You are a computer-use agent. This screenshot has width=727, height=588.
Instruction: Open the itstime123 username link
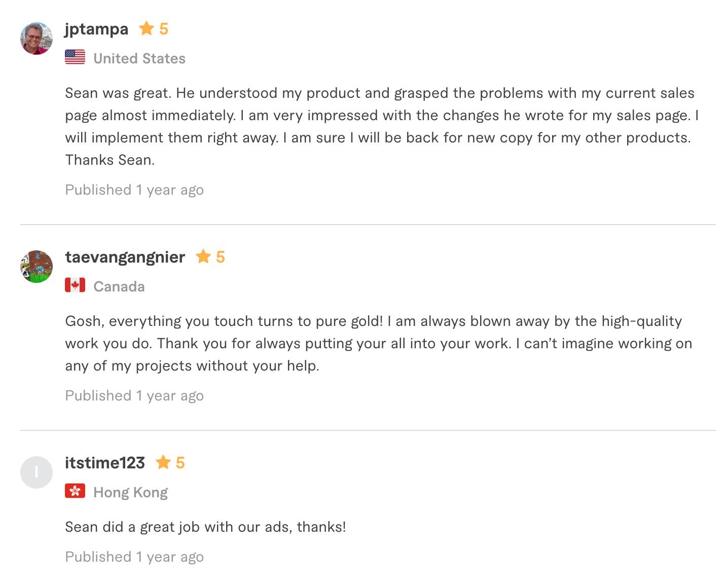pyautogui.click(x=105, y=463)
